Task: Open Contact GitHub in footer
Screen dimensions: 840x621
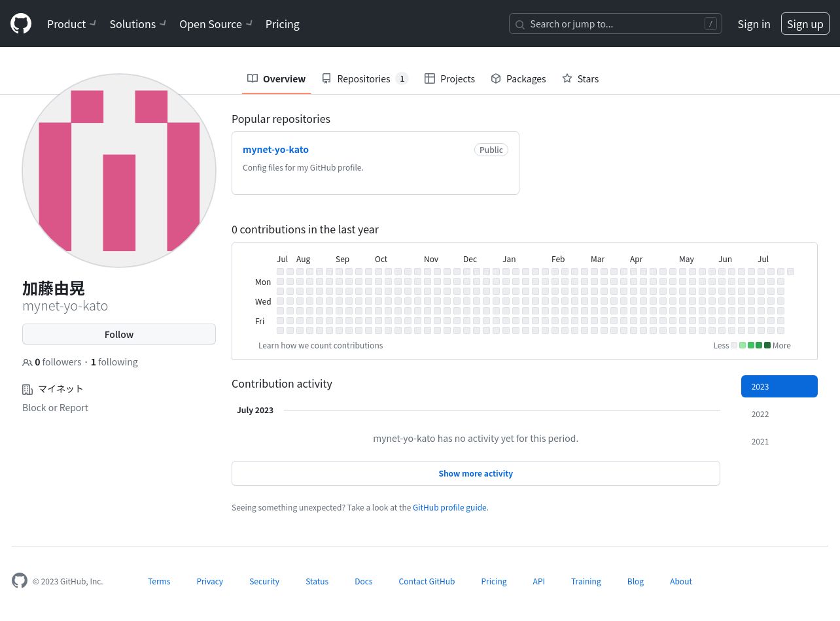Action: 427,581
